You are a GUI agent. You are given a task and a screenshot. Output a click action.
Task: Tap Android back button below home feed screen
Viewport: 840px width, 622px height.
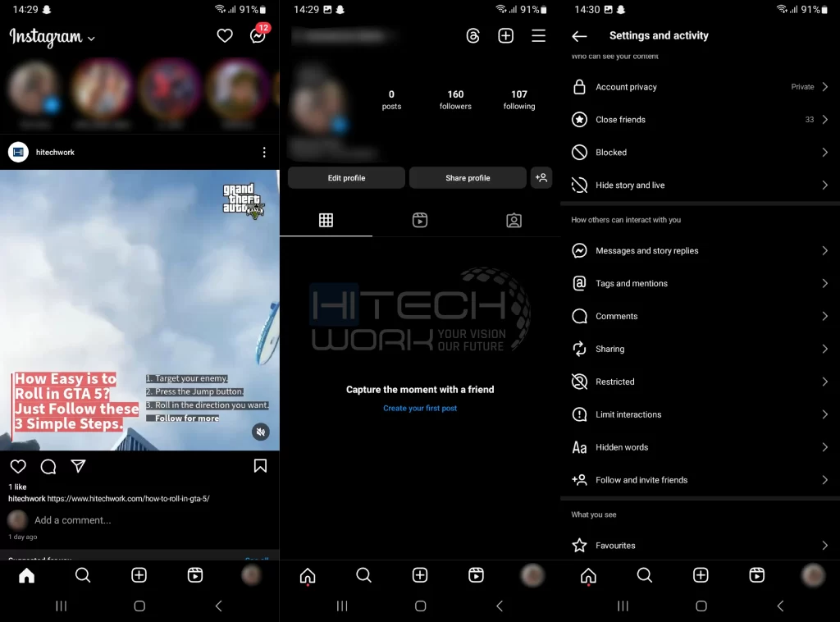218,606
